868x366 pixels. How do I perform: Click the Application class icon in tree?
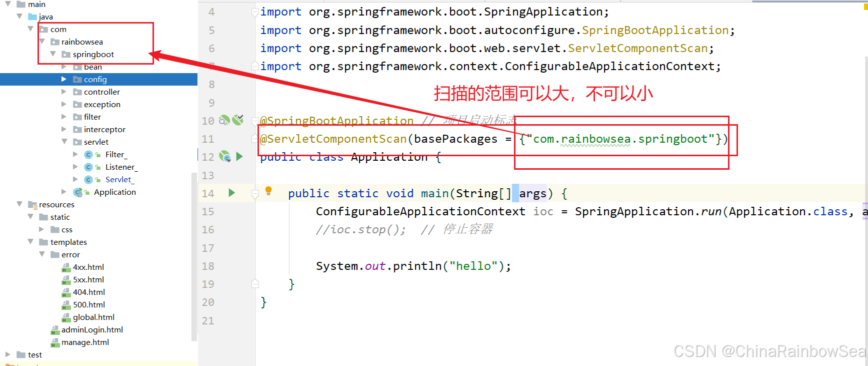(x=78, y=192)
